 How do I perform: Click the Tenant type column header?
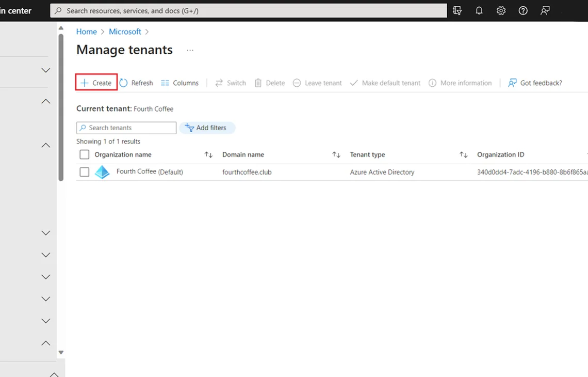pyautogui.click(x=367, y=154)
